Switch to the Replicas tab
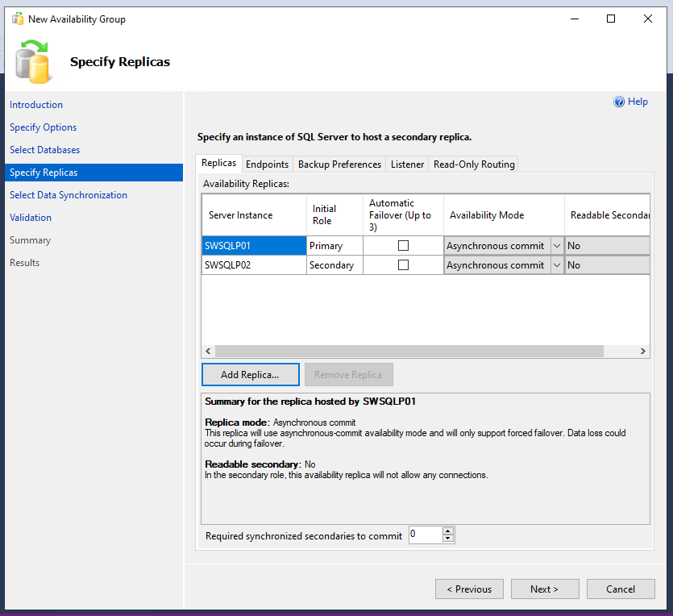 218,163
